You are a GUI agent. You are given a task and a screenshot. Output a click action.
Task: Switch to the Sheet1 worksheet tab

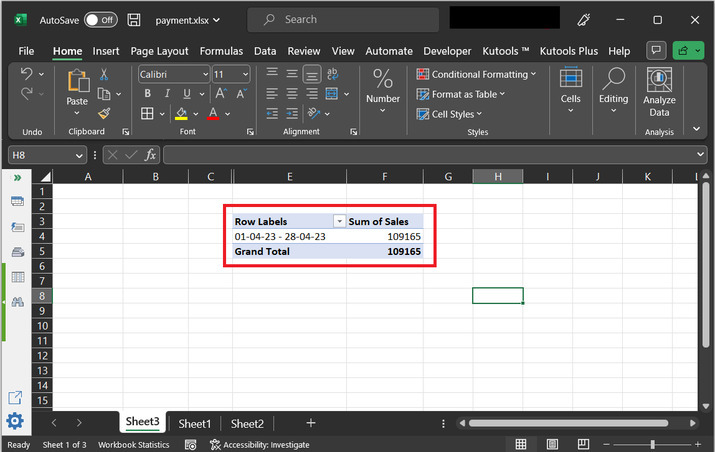(x=194, y=423)
